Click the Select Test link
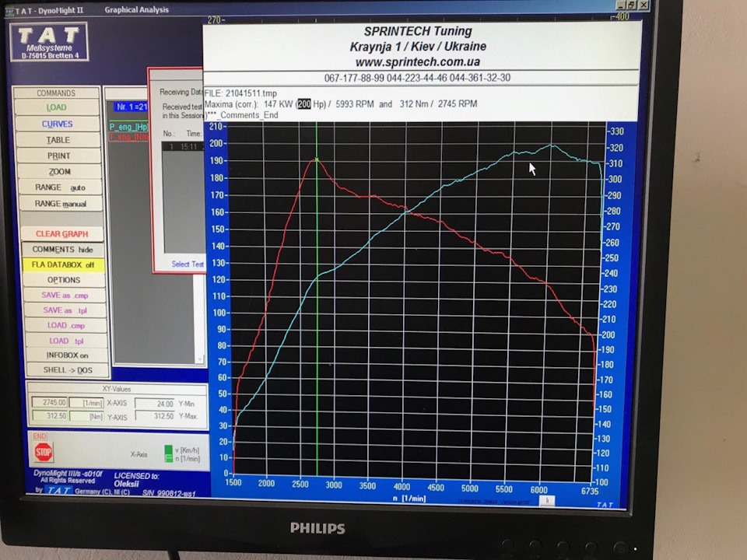 [x=188, y=264]
